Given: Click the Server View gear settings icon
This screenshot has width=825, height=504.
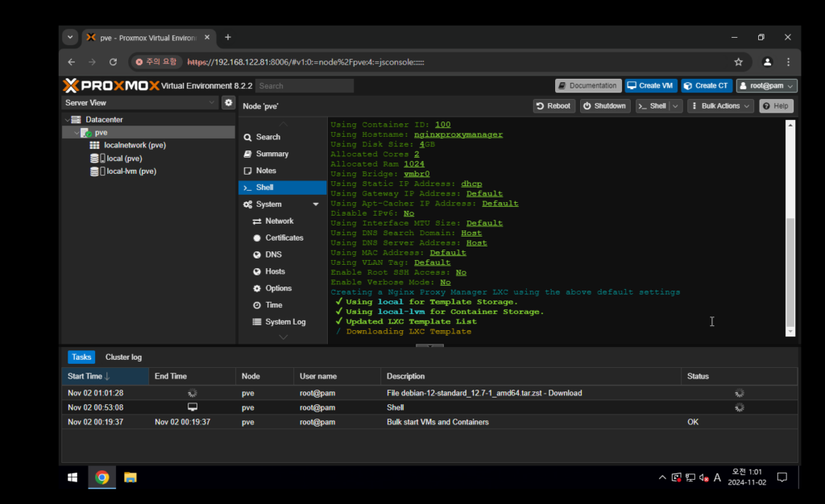Looking at the screenshot, I should tap(229, 103).
